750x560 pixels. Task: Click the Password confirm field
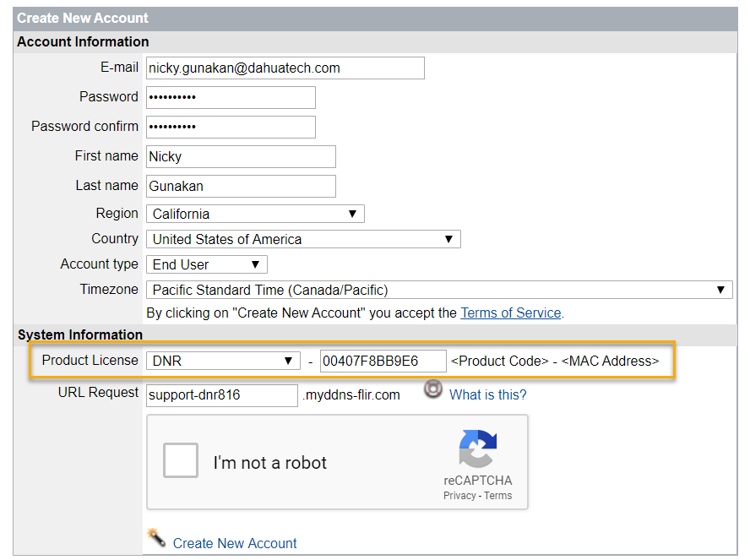point(231,127)
